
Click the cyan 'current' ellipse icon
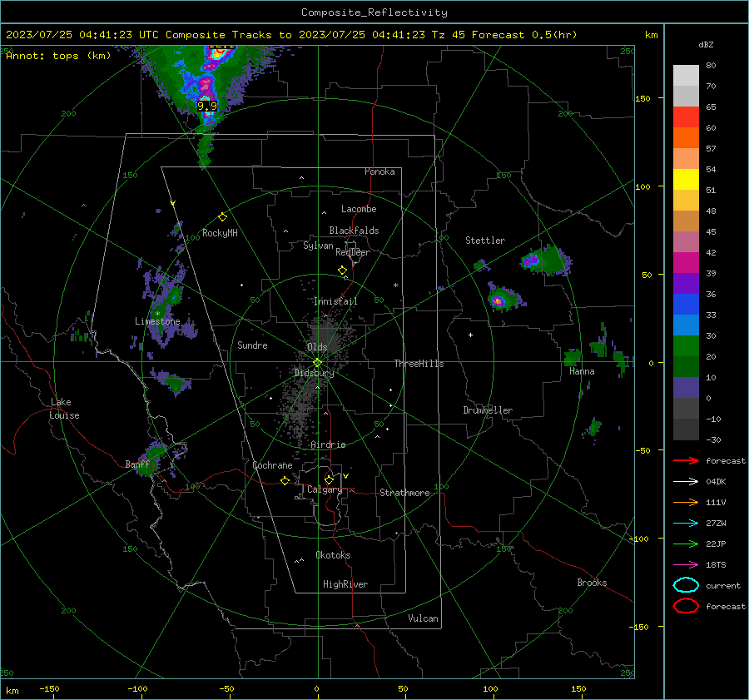686,585
